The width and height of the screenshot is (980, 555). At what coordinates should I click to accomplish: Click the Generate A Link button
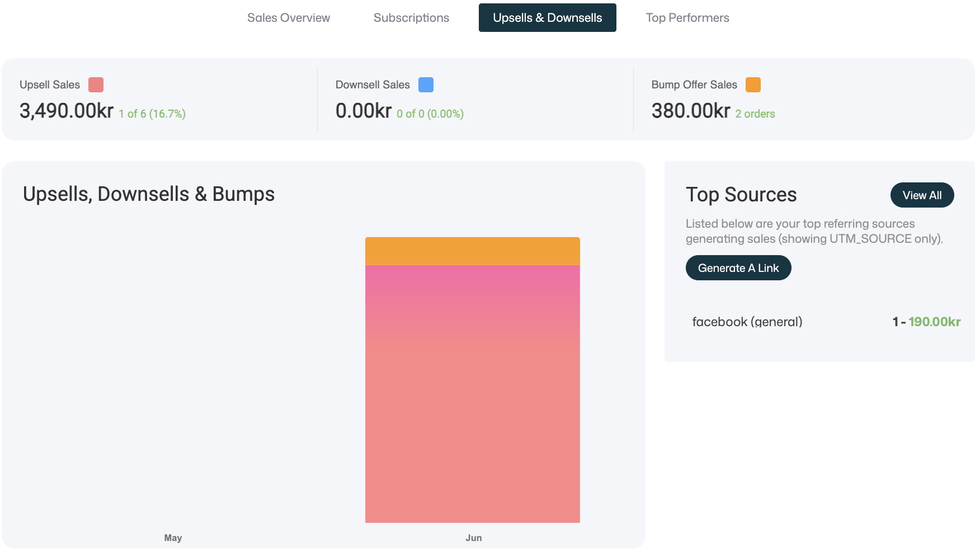pyautogui.click(x=738, y=268)
